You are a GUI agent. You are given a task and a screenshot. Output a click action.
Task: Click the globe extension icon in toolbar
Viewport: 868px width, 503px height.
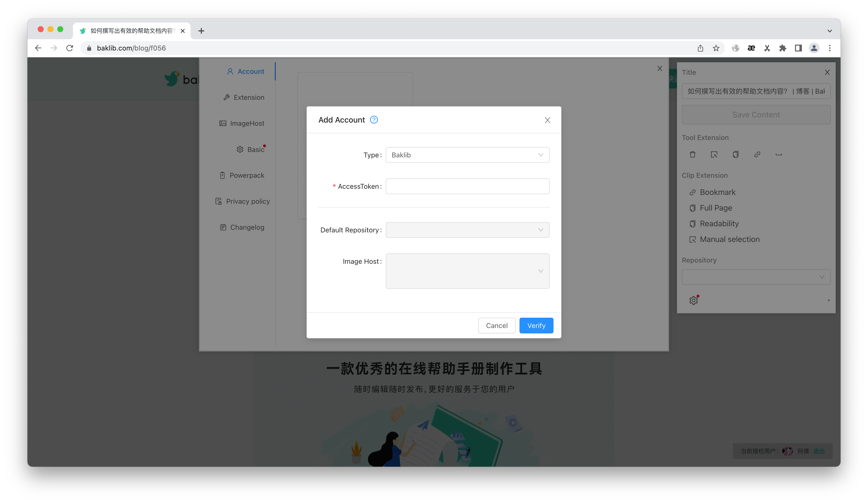click(735, 48)
